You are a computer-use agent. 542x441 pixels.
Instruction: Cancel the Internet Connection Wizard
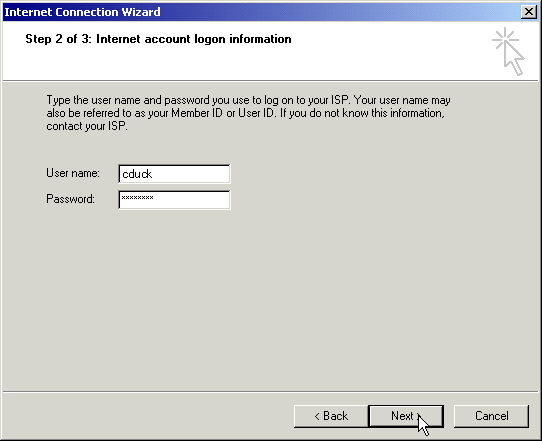[491, 416]
